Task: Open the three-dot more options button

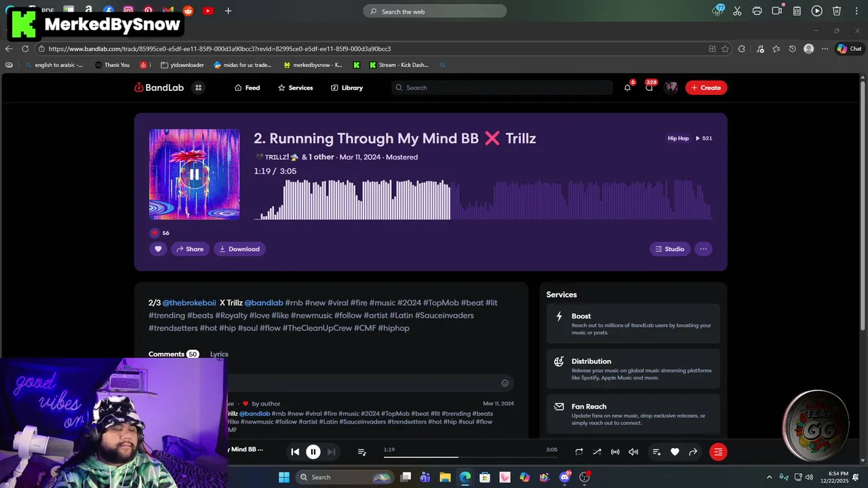Action: [703, 249]
